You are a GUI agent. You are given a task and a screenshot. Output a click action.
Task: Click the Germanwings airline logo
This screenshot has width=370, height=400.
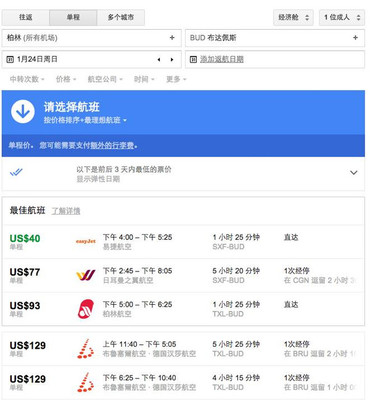point(86,275)
